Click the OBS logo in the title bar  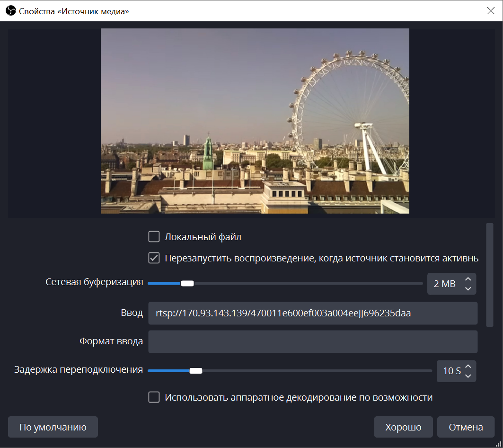click(10, 10)
